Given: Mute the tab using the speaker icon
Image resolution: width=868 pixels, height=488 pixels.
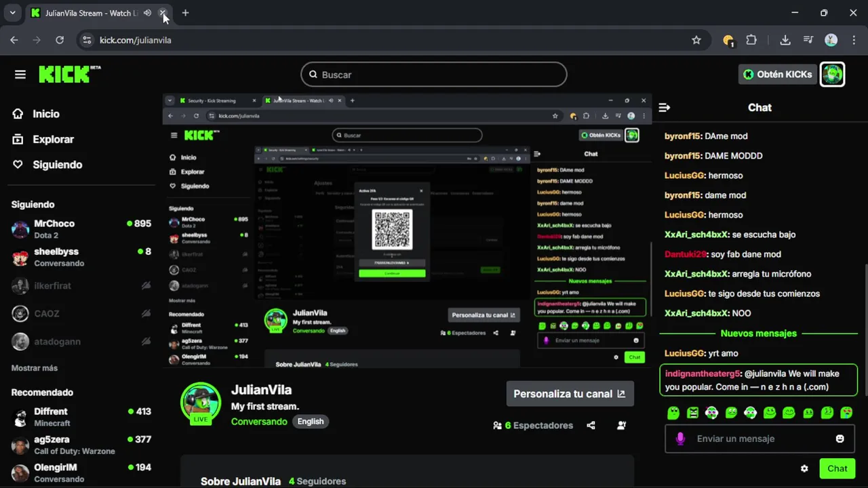Looking at the screenshot, I should pos(147,13).
